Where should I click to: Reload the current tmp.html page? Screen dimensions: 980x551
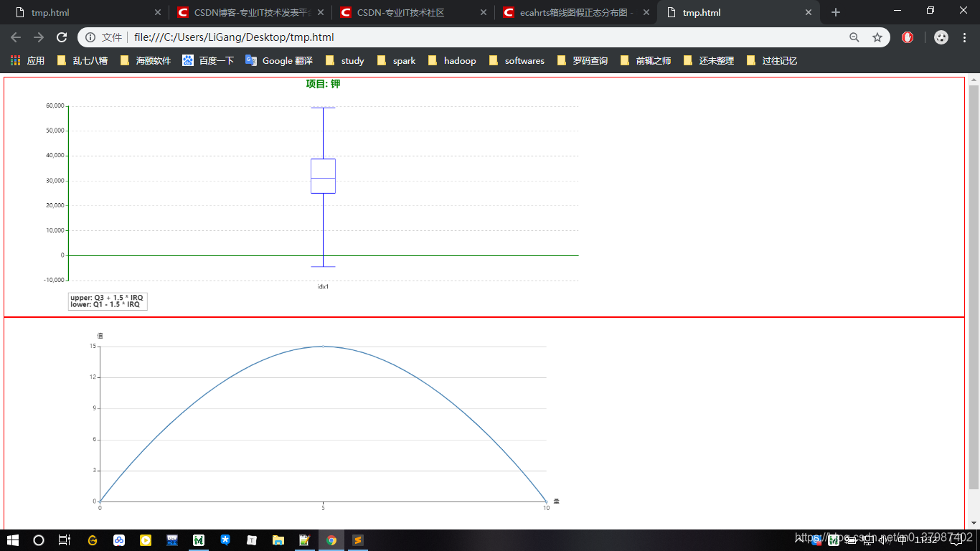pos(62,37)
